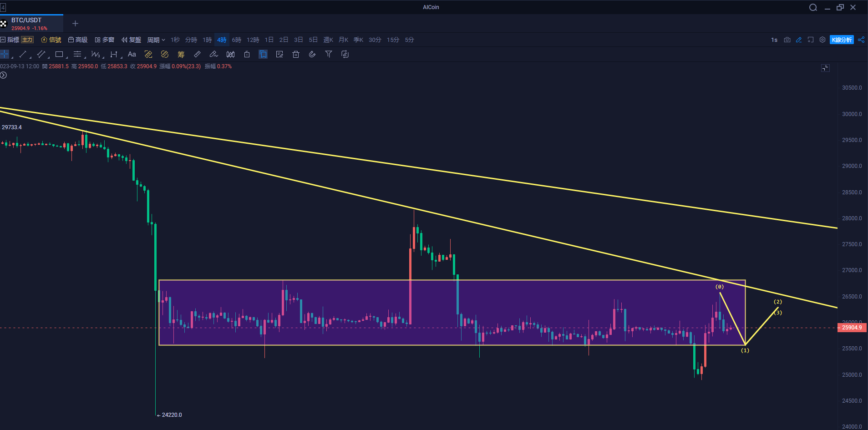Open chart settings hexagon icon
Viewport: 868px width, 430px height.
[x=822, y=40]
